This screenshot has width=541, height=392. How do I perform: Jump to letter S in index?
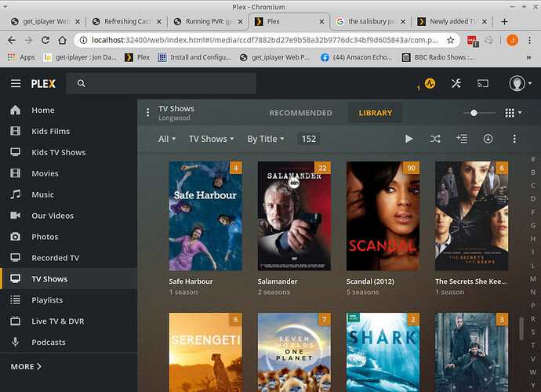coord(533,332)
